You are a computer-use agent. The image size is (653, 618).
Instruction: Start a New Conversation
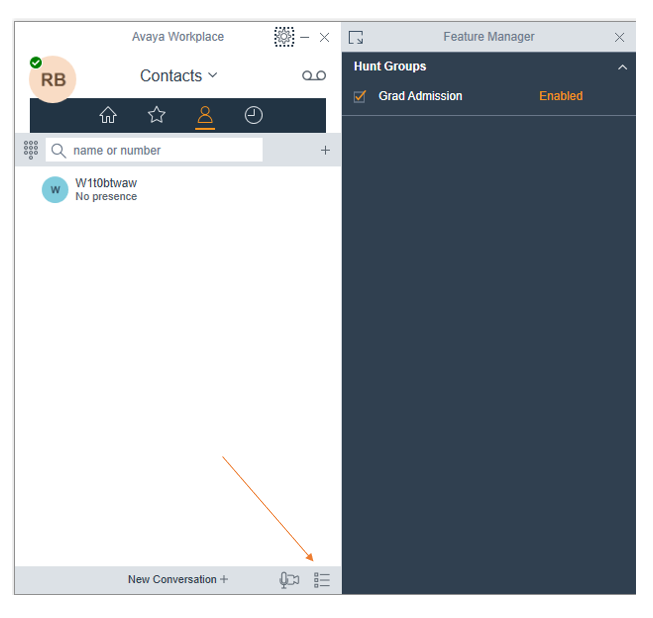(x=178, y=579)
